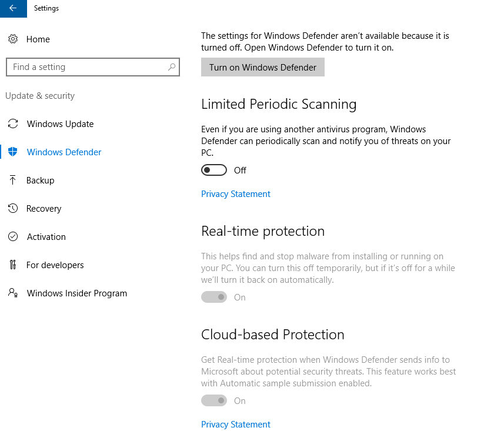Click the Windows Insider Program person icon
Image resolution: width=504 pixels, height=431 pixels.
13,293
